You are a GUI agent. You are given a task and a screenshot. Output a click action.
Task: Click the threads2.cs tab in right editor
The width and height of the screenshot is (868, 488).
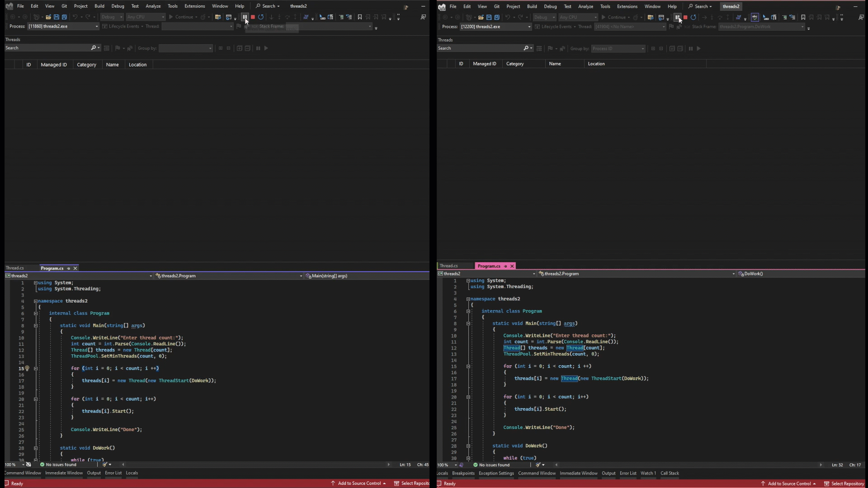point(449,266)
